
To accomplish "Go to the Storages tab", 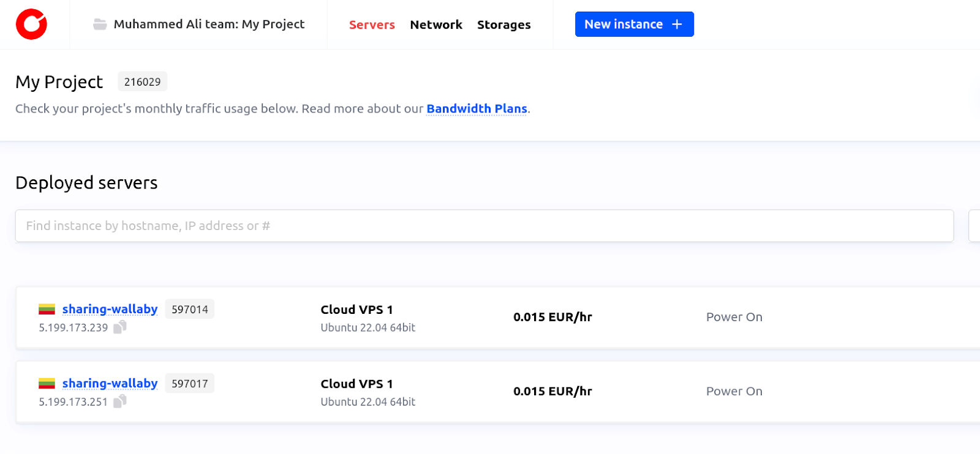I will point(503,25).
